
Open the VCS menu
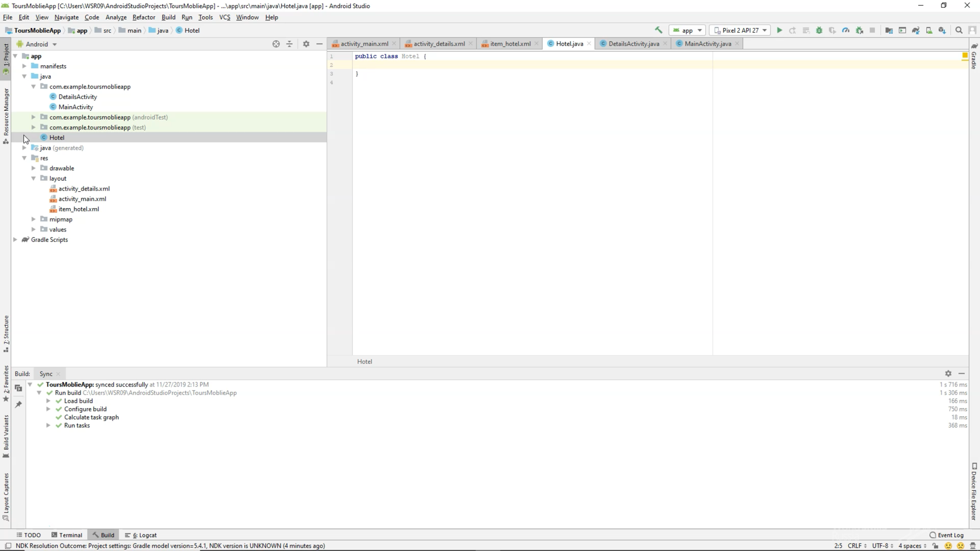click(x=225, y=17)
